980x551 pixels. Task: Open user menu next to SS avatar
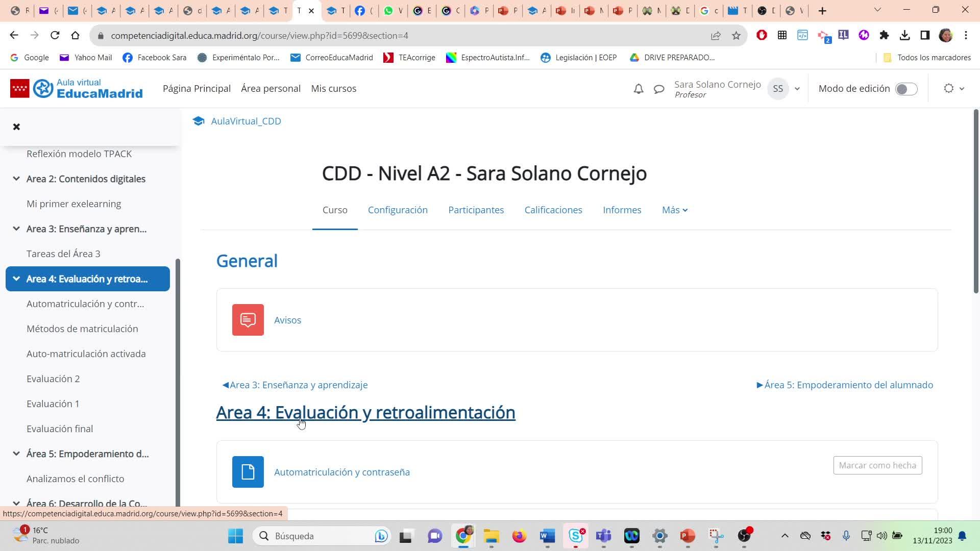point(797,89)
